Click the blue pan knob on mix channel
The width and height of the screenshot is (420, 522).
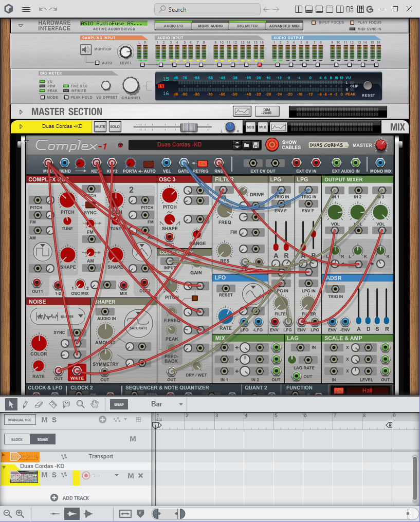(x=230, y=127)
